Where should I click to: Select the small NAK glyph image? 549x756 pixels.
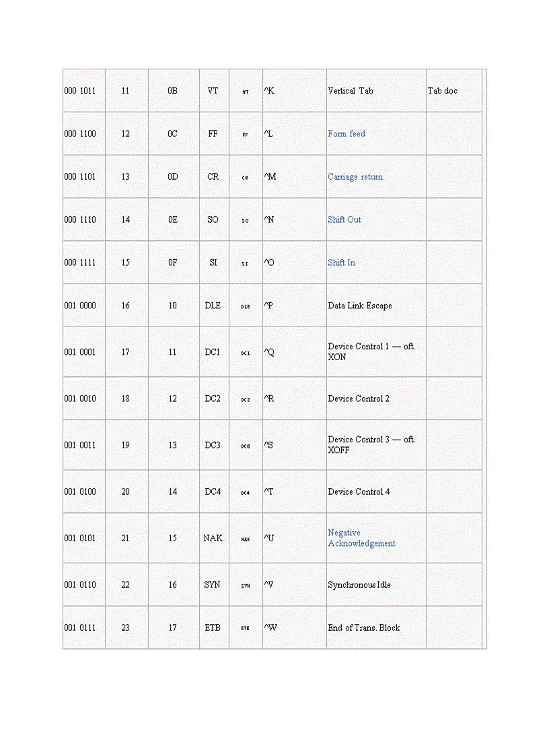pos(246,539)
